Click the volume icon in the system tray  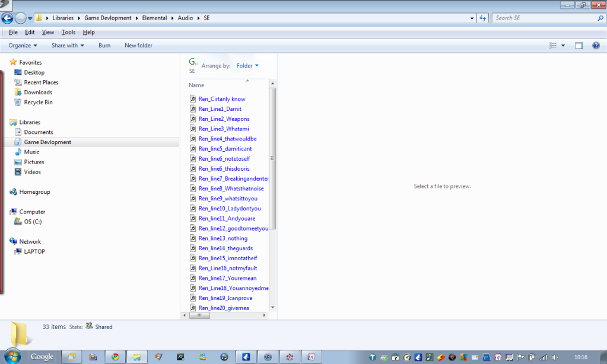click(556, 357)
